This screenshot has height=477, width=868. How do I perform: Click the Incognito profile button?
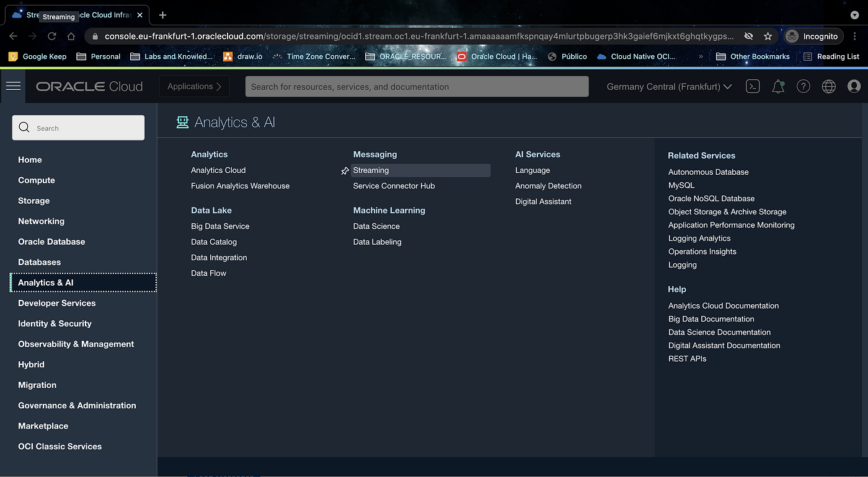click(812, 36)
